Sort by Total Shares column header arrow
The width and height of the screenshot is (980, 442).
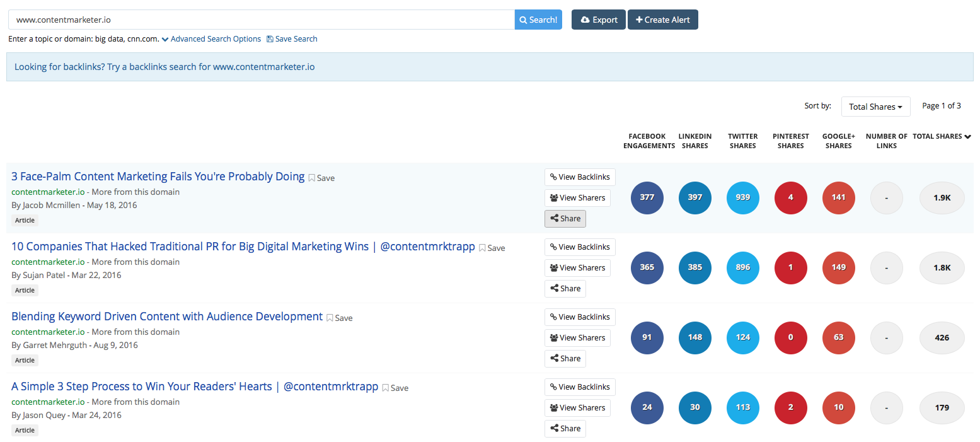point(967,136)
